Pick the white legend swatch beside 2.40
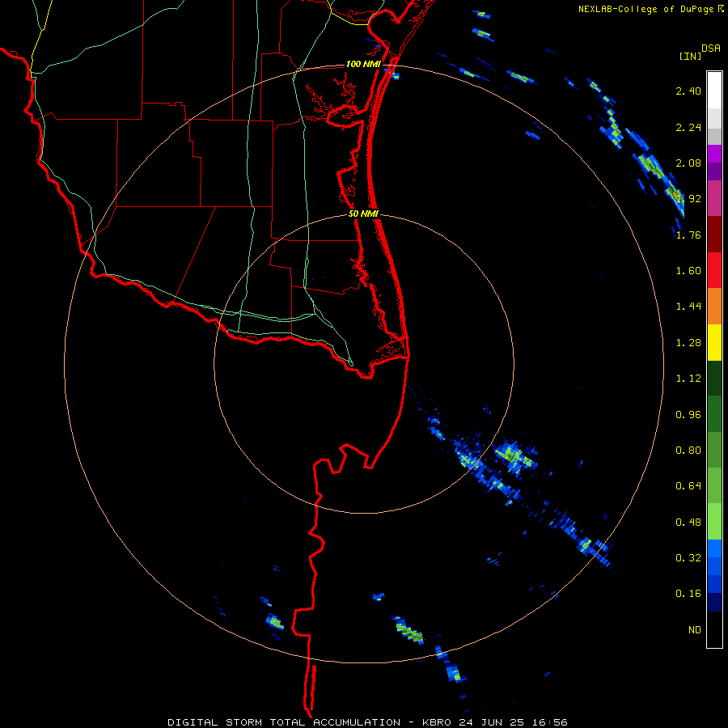The height and width of the screenshot is (728, 728). pyautogui.click(x=714, y=90)
